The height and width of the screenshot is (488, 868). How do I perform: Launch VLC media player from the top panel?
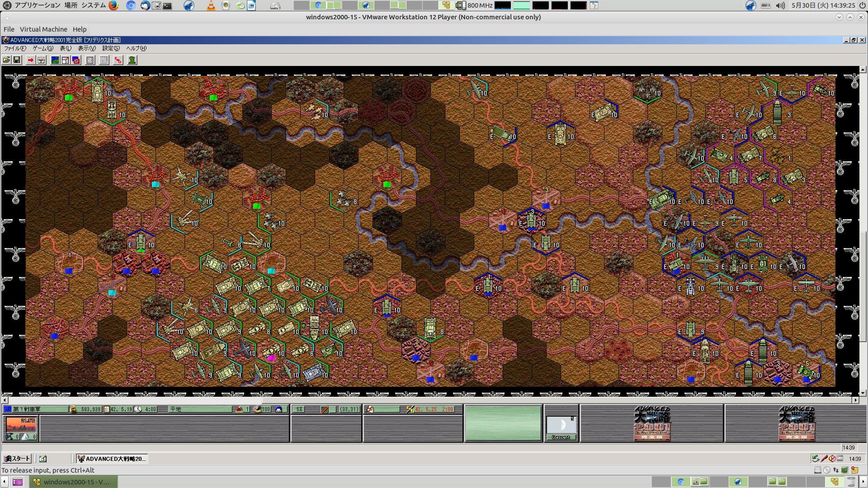coord(211,5)
